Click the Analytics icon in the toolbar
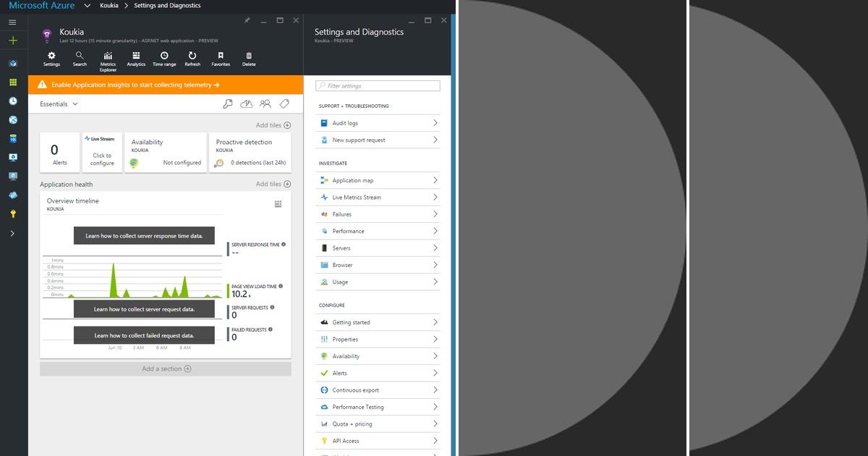The image size is (868, 456). (135, 58)
